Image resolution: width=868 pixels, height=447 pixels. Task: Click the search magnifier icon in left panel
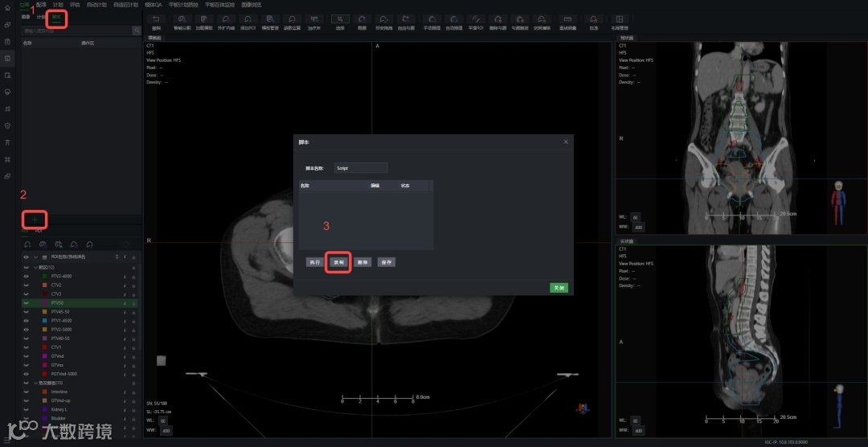[x=136, y=31]
